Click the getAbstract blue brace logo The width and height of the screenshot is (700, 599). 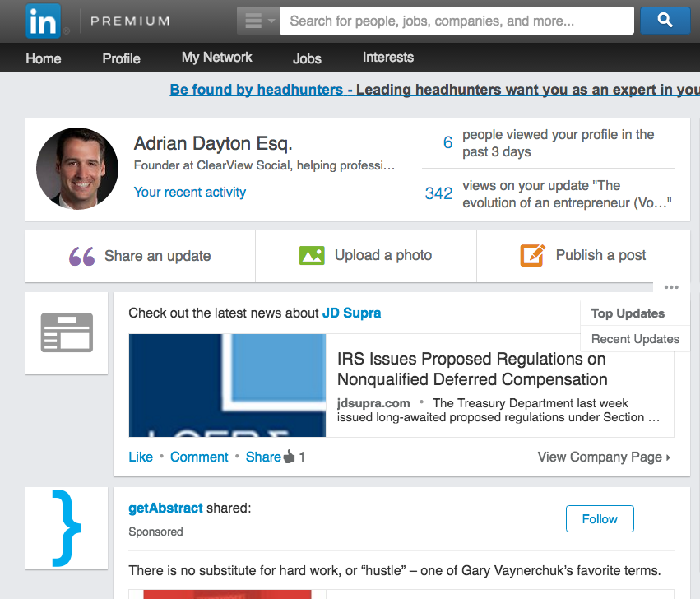[67, 528]
